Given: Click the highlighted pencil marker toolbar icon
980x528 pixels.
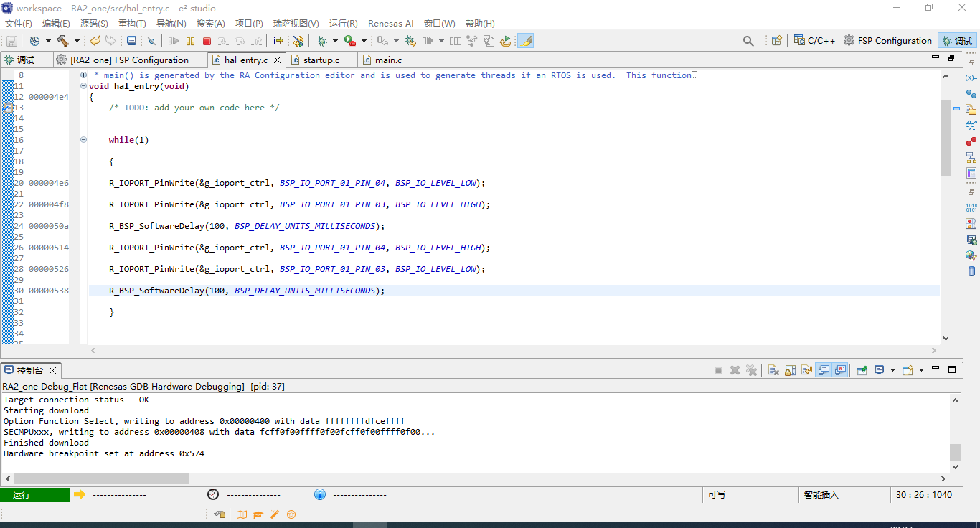Looking at the screenshot, I should point(525,41).
